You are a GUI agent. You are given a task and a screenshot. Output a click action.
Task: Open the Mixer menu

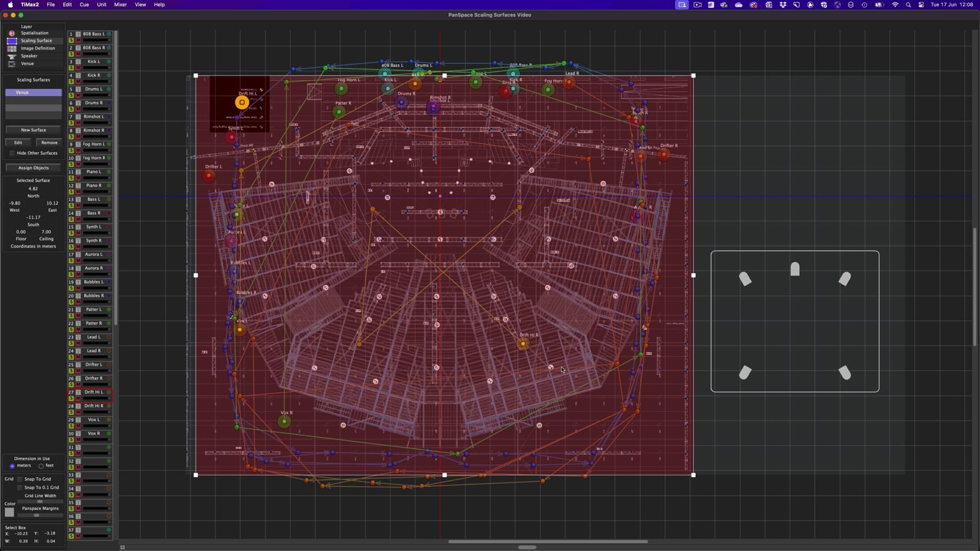[x=120, y=5]
